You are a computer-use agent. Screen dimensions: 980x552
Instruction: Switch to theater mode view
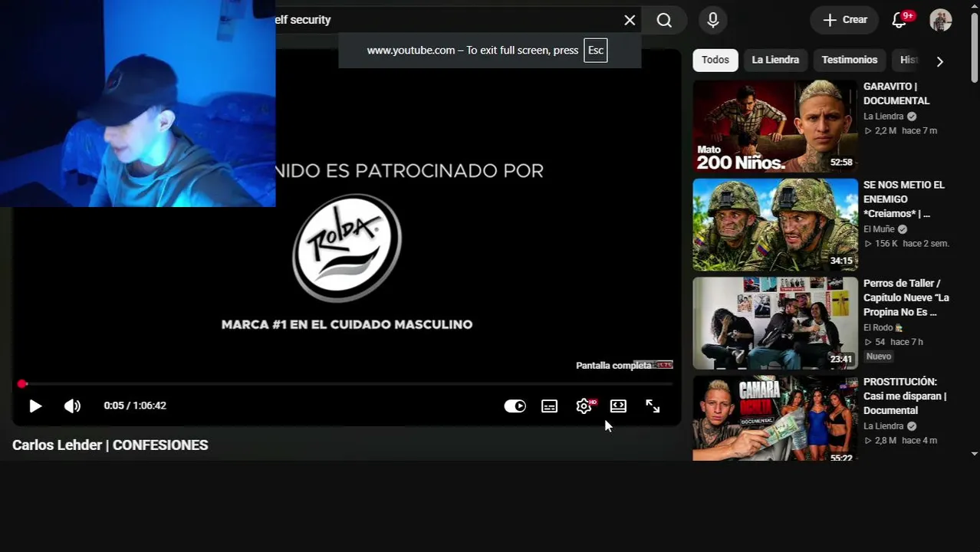click(618, 406)
